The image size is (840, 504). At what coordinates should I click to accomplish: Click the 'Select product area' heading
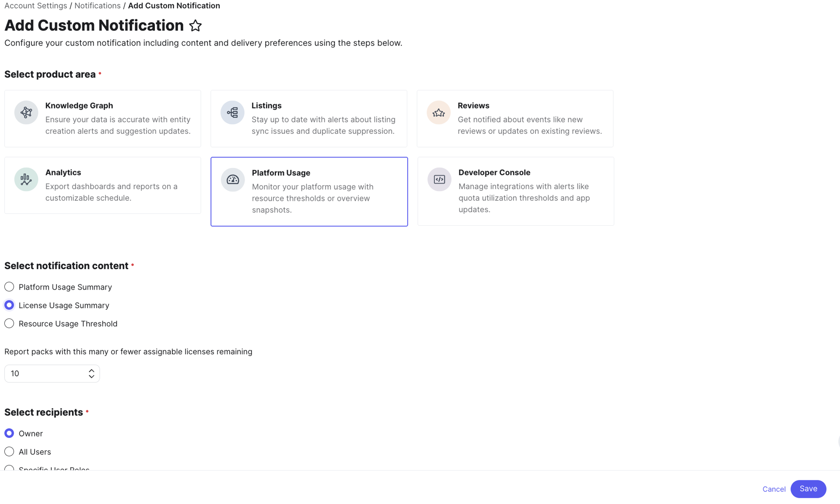point(50,74)
